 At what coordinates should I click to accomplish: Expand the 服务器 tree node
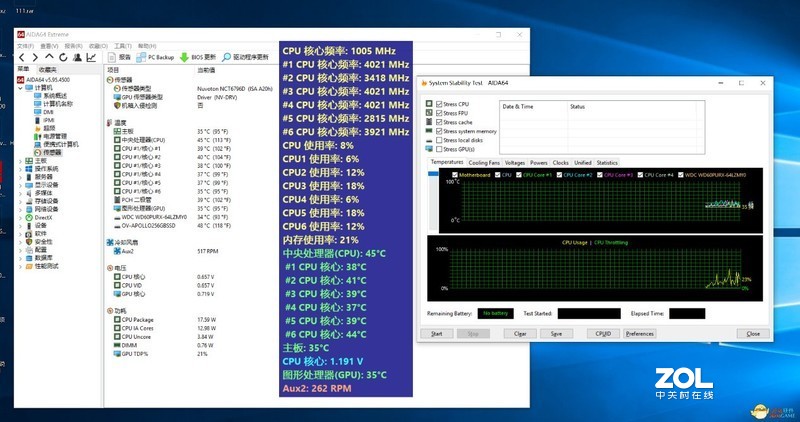pos(20,177)
